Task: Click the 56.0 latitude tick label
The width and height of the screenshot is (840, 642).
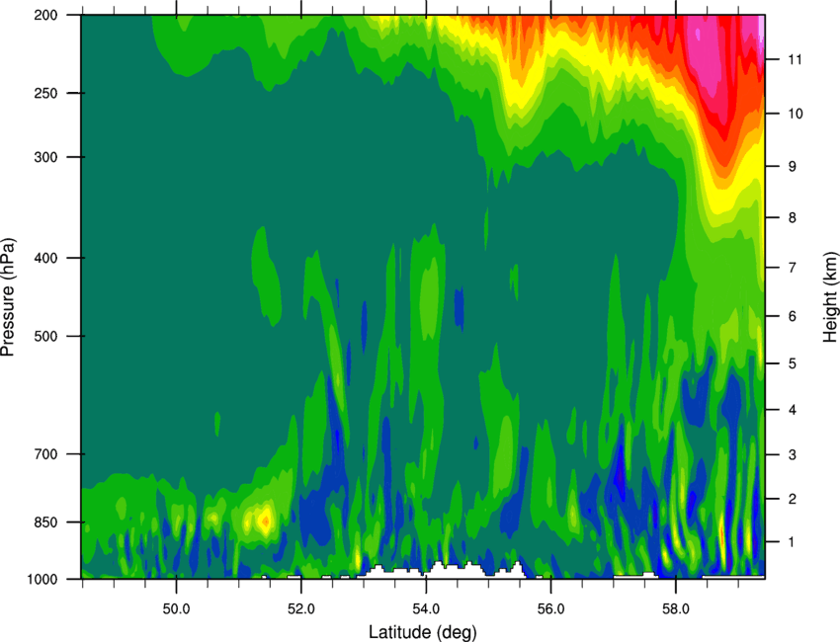Action: coord(551,608)
